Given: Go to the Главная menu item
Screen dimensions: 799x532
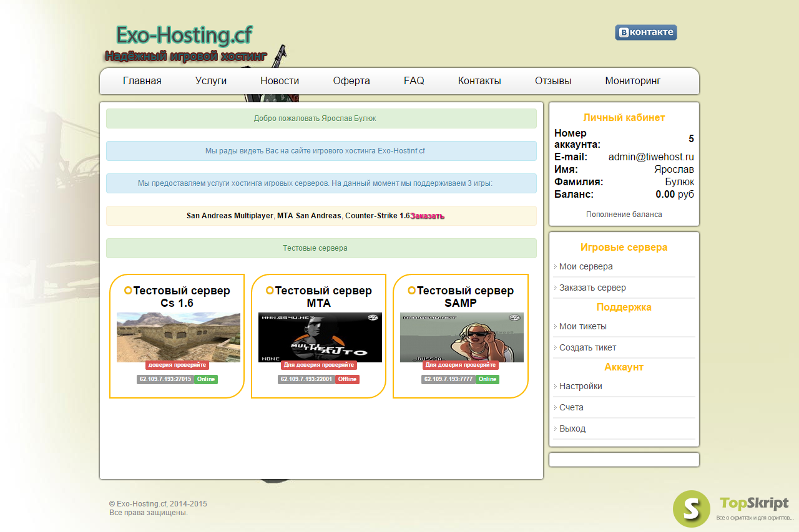Looking at the screenshot, I should click(x=142, y=81).
